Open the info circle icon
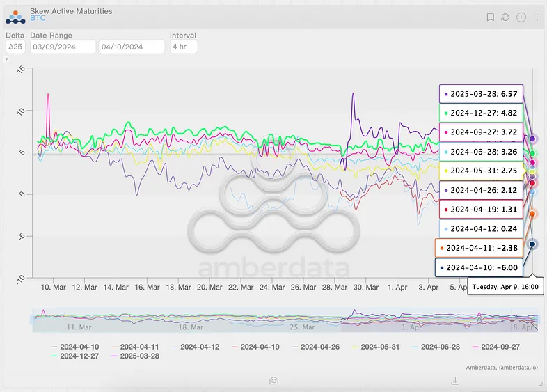 521,17
